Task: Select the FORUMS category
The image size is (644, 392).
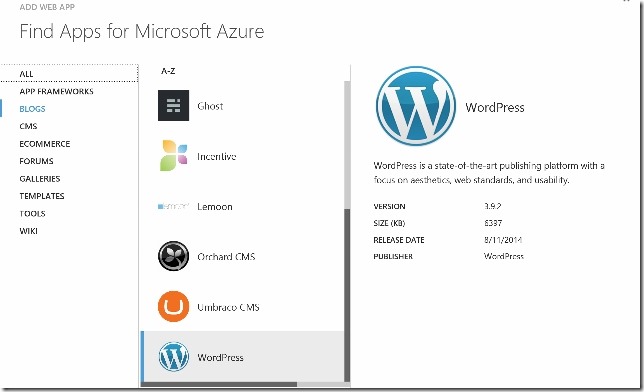Action: tap(36, 161)
